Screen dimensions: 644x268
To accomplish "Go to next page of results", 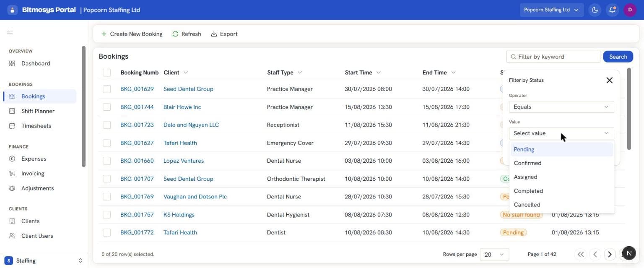I will (x=610, y=254).
